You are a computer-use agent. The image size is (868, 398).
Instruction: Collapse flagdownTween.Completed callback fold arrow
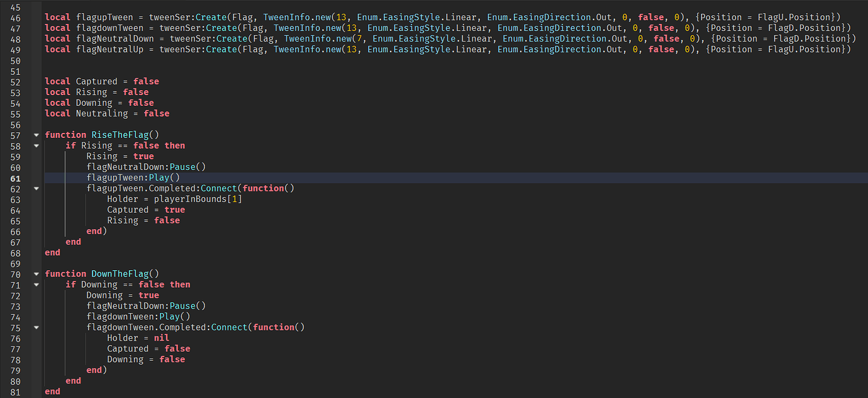click(x=36, y=327)
